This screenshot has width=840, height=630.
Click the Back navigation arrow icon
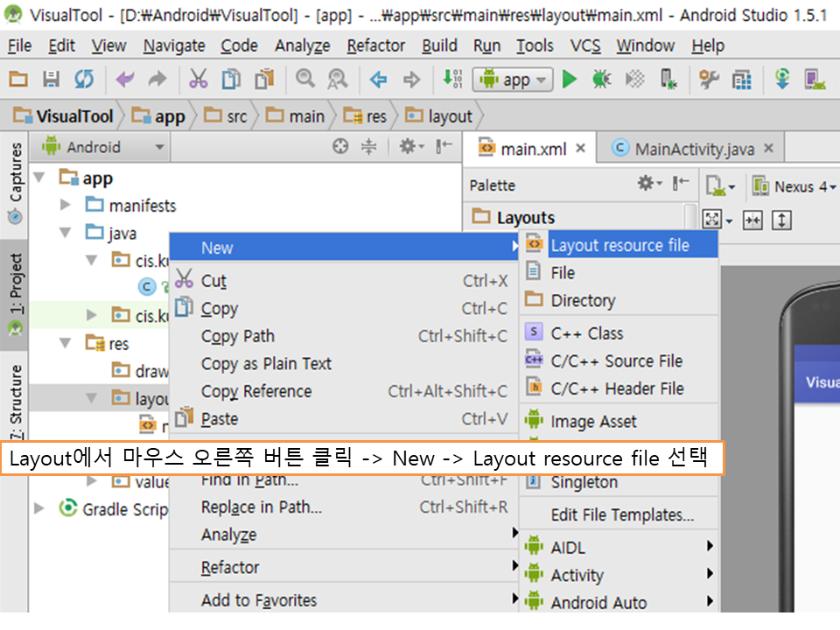(x=378, y=80)
